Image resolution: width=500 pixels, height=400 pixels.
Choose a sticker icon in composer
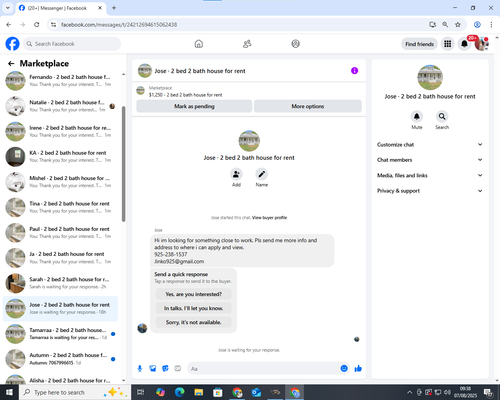(x=165, y=368)
